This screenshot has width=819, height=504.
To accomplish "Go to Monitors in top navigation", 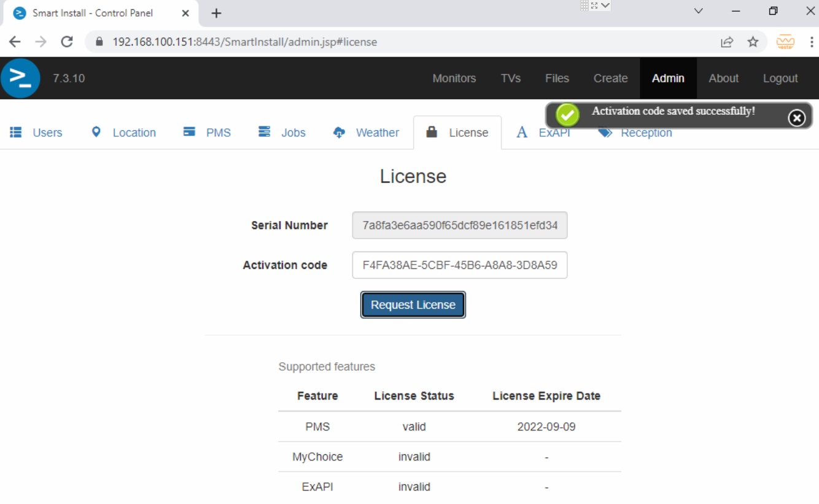I will [454, 79].
